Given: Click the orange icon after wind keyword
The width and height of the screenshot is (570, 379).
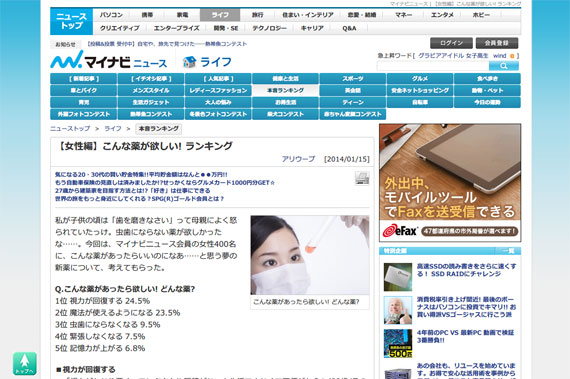Looking at the screenshot, I should click(512, 56).
